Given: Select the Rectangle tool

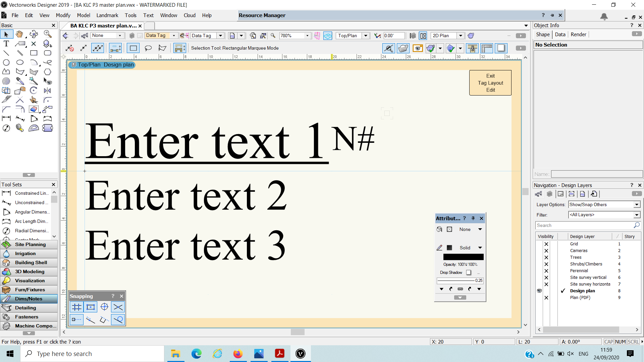Looking at the screenshot, I should (x=34, y=53).
